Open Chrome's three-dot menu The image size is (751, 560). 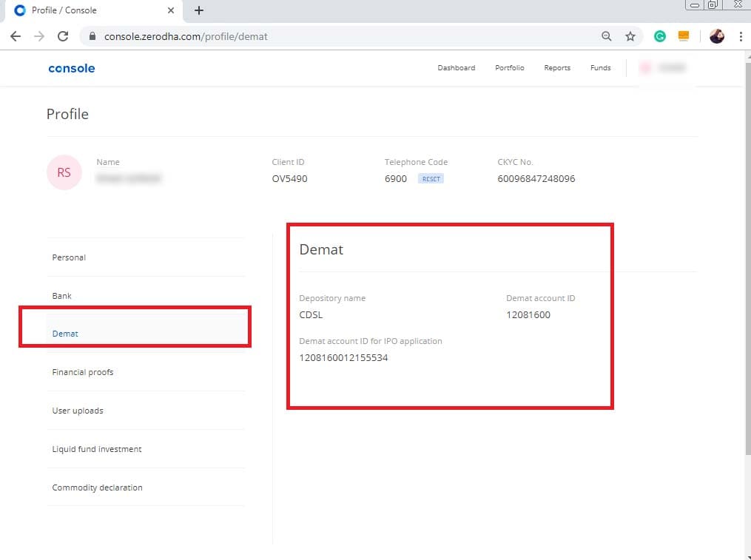(x=741, y=36)
